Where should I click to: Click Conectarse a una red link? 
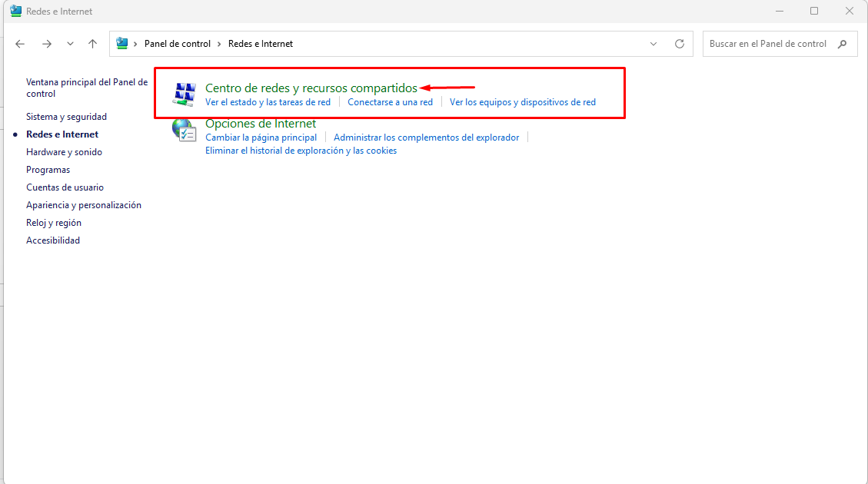pyautogui.click(x=390, y=102)
